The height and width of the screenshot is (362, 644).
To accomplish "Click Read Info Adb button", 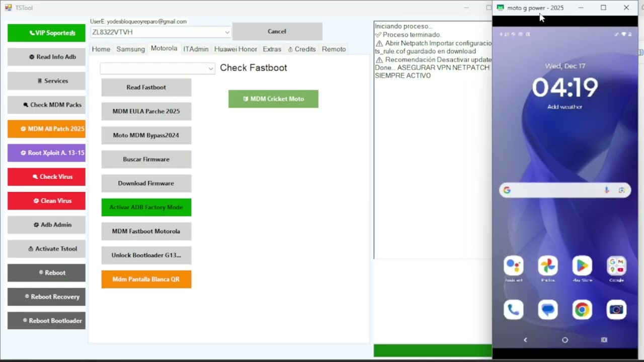I will 46,57.
